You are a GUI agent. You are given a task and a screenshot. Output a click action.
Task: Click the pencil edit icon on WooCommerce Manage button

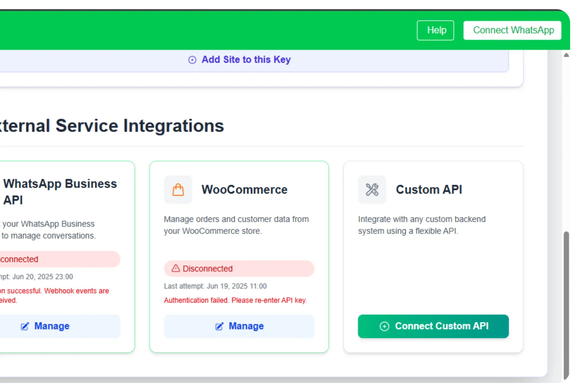[219, 326]
